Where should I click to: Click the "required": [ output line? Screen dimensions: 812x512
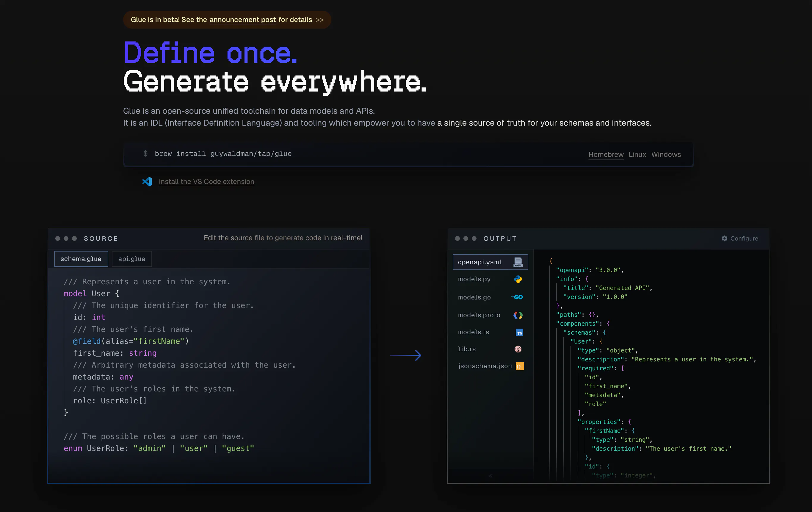[601, 368]
